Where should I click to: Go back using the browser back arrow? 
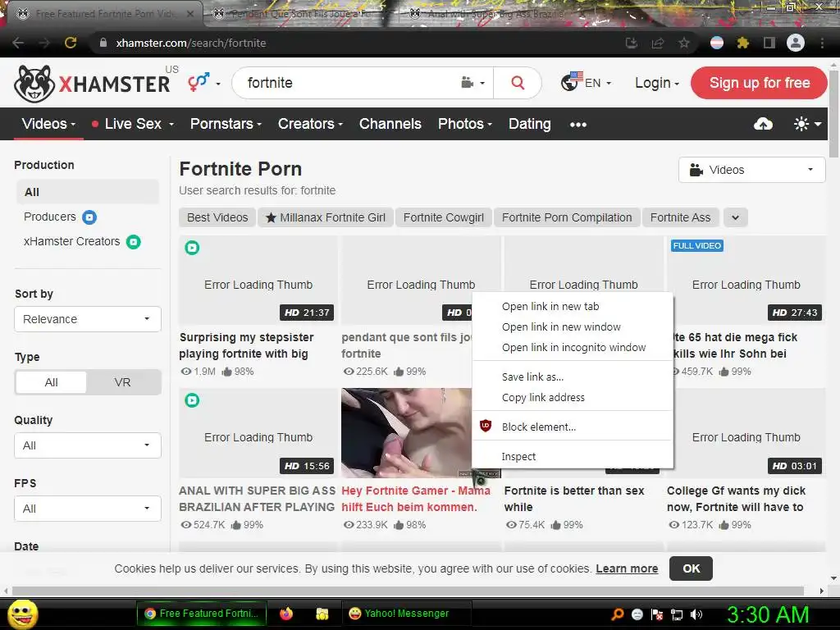[x=18, y=43]
